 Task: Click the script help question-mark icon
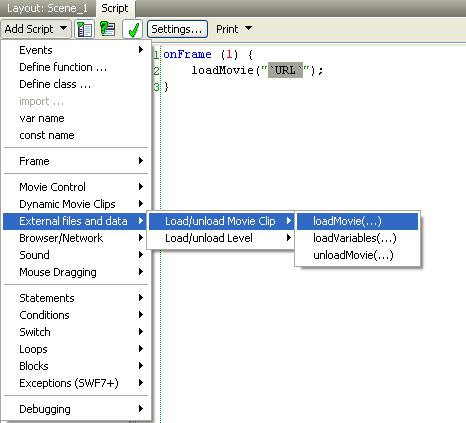coord(108,29)
